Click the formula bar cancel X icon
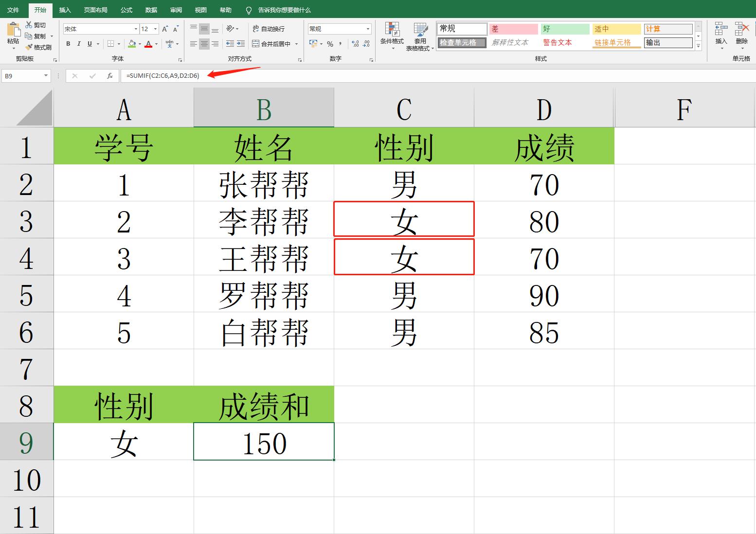Viewport: 756px width, 534px height. coord(75,76)
